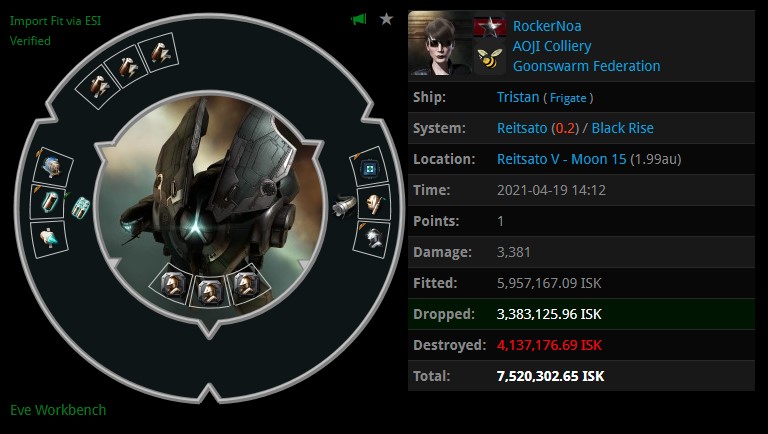Select the capacitor booster battery module
This screenshot has height=434, width=768.
pos(48,202)
